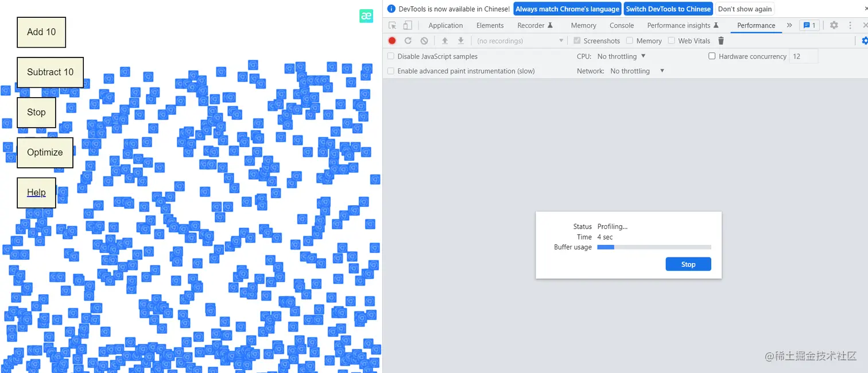Click the reload and profile icon
The width and height of the screenshot is (868, 373).
click(408, 41)
